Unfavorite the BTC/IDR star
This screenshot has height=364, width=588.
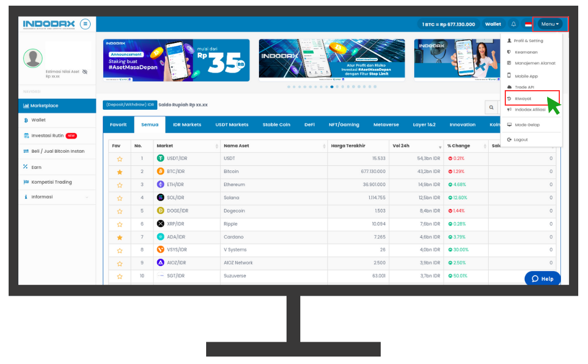(x=119, y=172)
